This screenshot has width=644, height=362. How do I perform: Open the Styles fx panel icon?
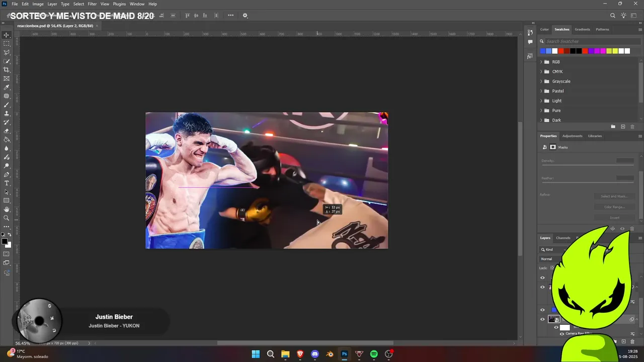[530, 56]
